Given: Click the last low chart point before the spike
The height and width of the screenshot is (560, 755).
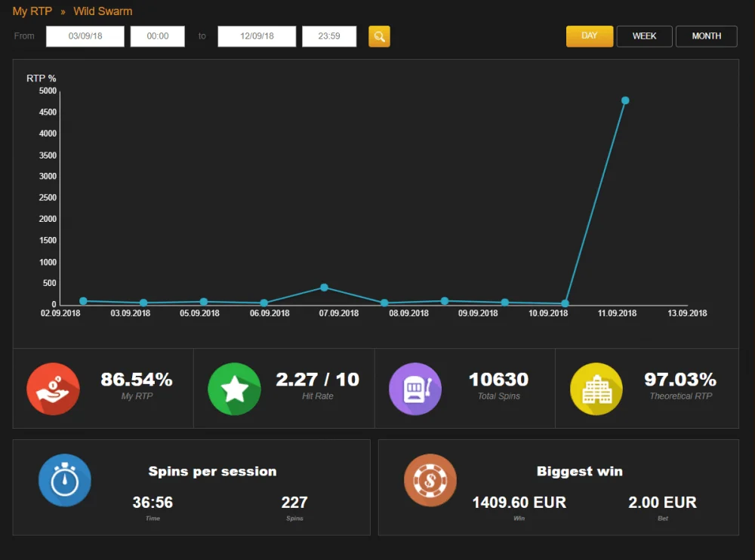Looking at the screenshot, I should coord(565,303).
